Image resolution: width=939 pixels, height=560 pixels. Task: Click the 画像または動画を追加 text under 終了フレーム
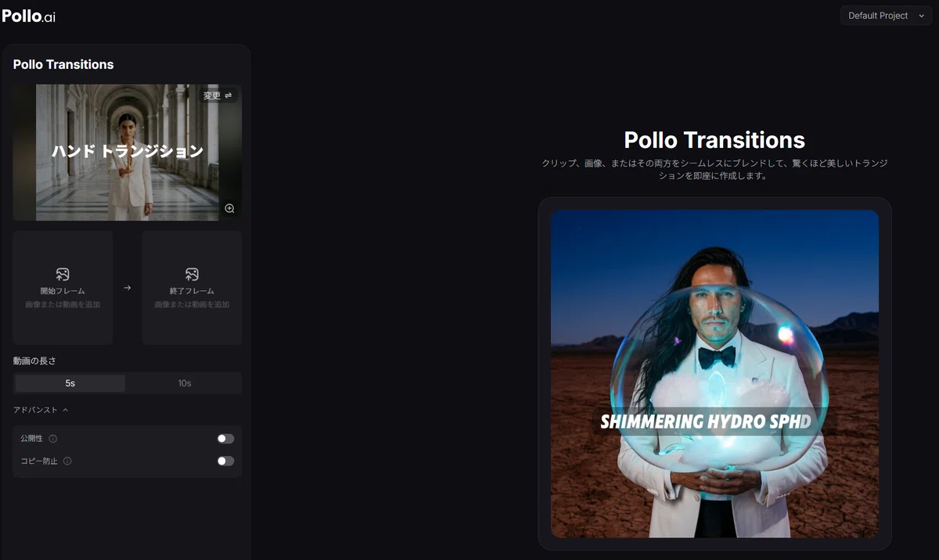192,304
